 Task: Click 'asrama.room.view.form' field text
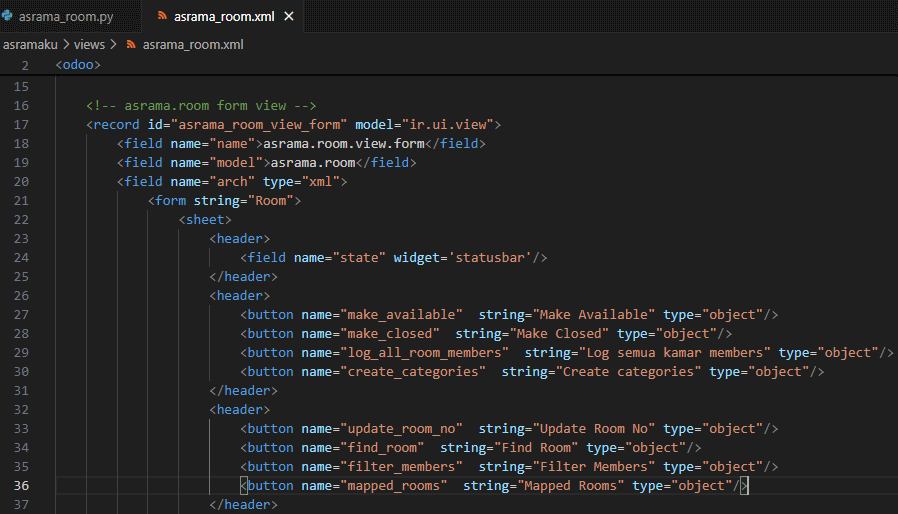(x=344, y=143)
